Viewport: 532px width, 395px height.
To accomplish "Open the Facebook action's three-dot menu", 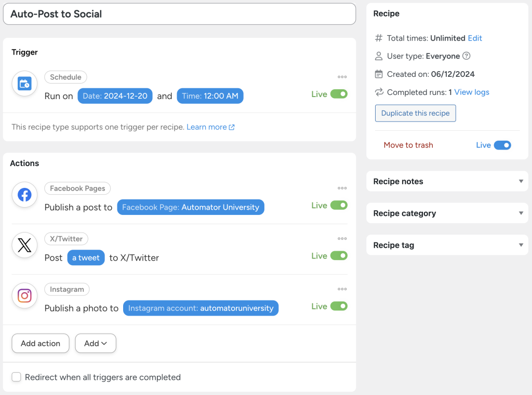I will 342,188.
